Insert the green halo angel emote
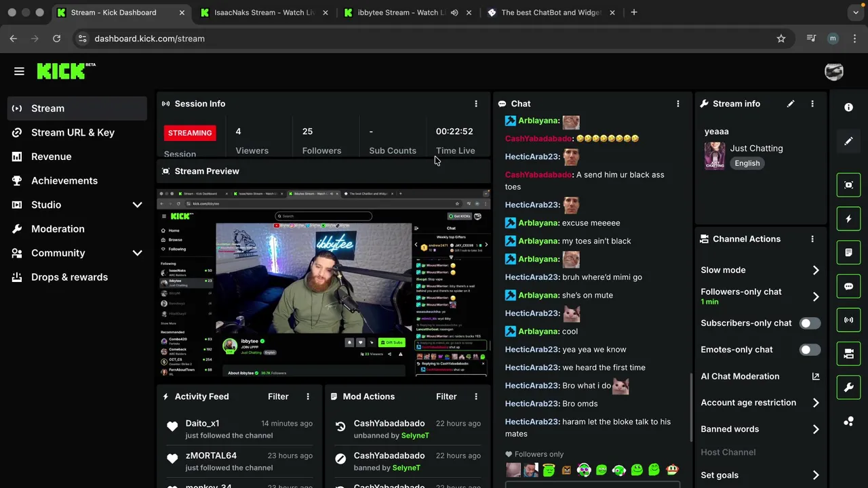 549,470
